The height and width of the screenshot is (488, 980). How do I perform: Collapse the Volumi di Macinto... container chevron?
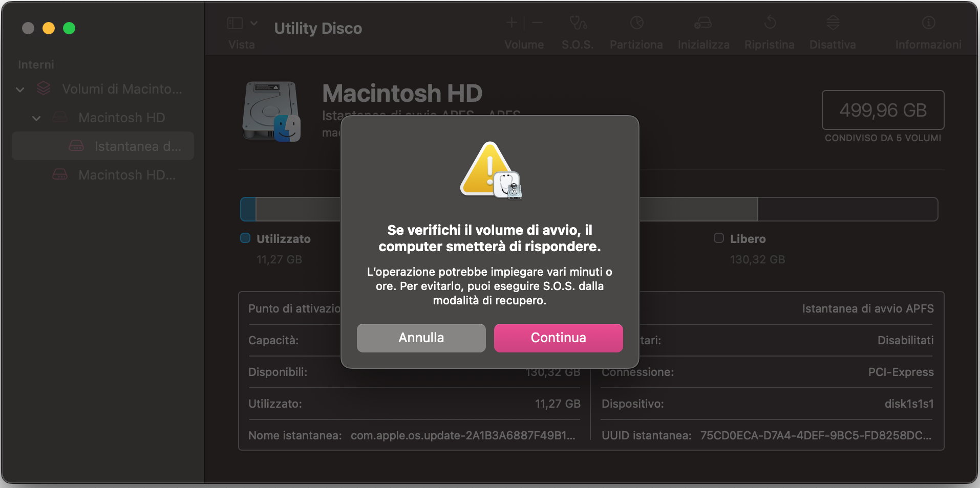click(x=20, y=90)
